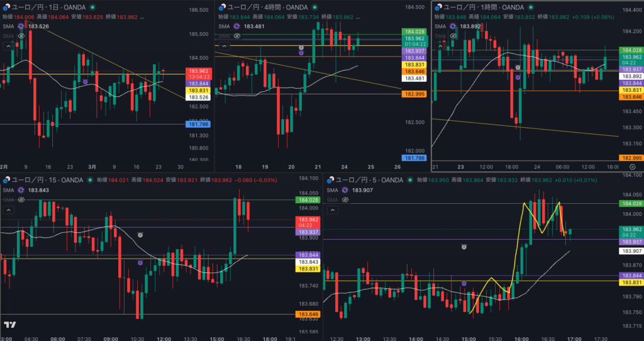Click purple SMA icon beside legend value 183.907

coord(345,190)
